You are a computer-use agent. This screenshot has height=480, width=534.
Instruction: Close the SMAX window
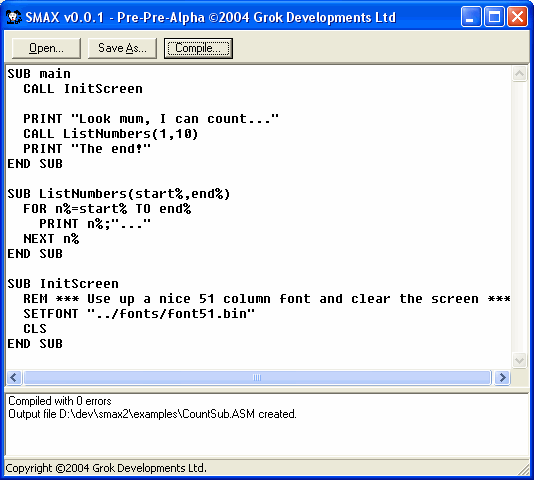pyautogui.click(x=518, y=16)
